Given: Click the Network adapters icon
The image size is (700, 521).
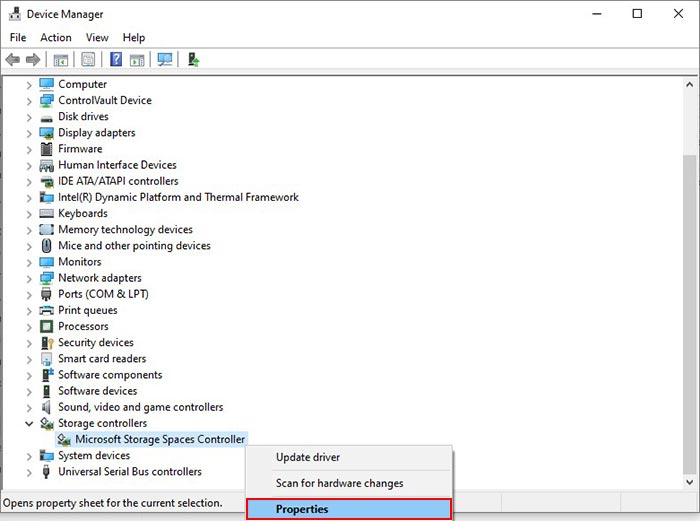Looking at the screenshot, I should 46,278.
